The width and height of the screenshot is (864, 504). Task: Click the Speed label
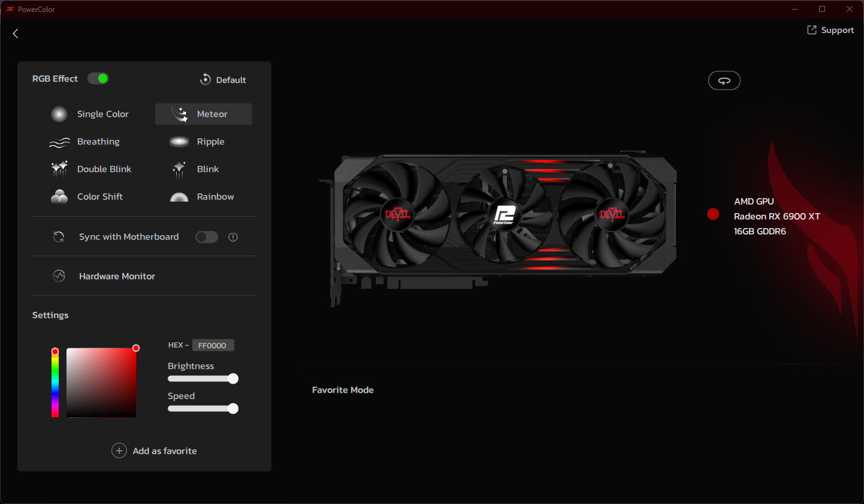point(181,396)
